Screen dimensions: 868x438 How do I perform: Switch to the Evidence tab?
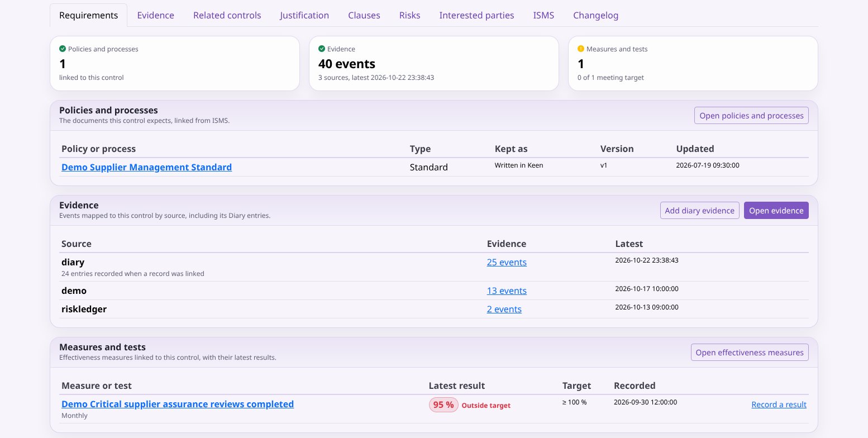tap(155, 15)
